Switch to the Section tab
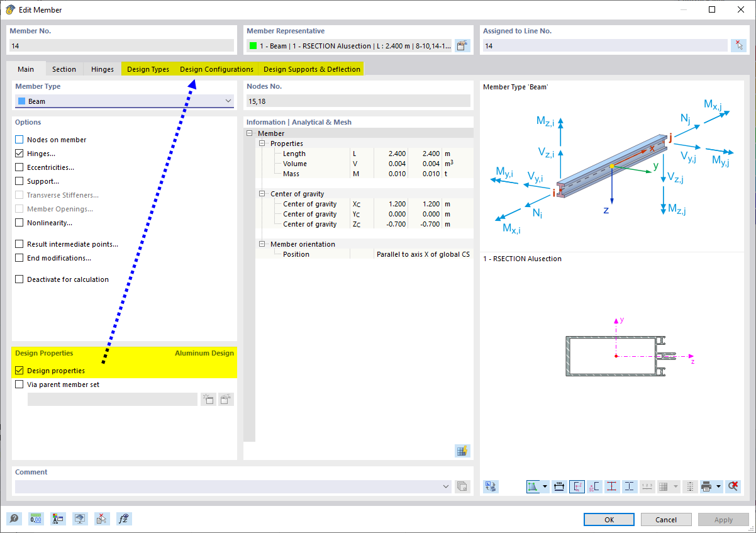The image size is (756, 533). tap(64, 69)
